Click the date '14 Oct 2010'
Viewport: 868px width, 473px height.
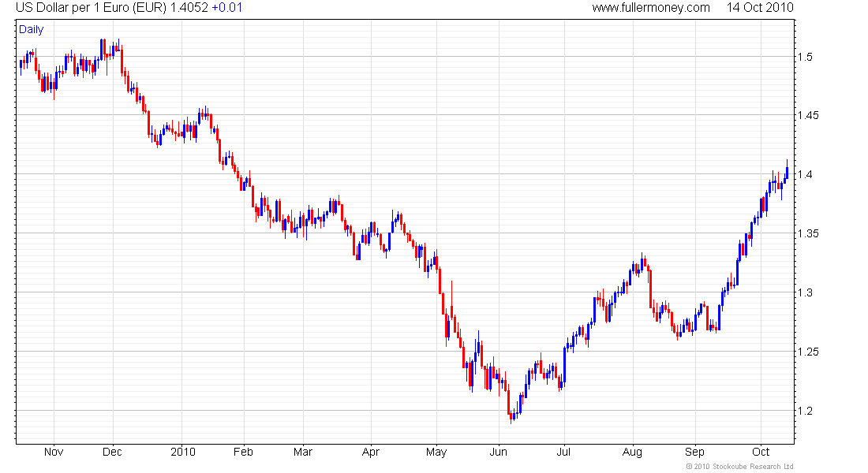click(760, 8)
